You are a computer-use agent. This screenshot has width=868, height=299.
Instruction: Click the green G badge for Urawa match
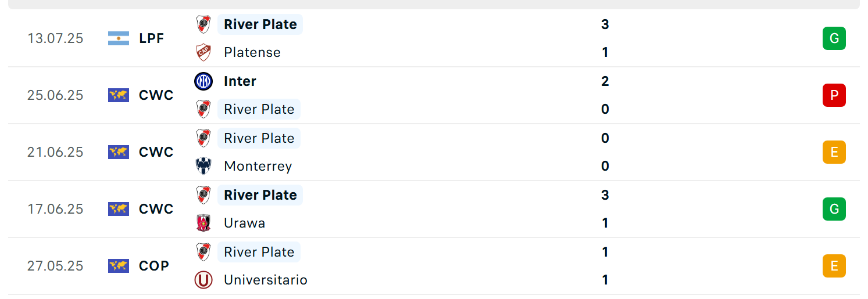click(834, 209)
